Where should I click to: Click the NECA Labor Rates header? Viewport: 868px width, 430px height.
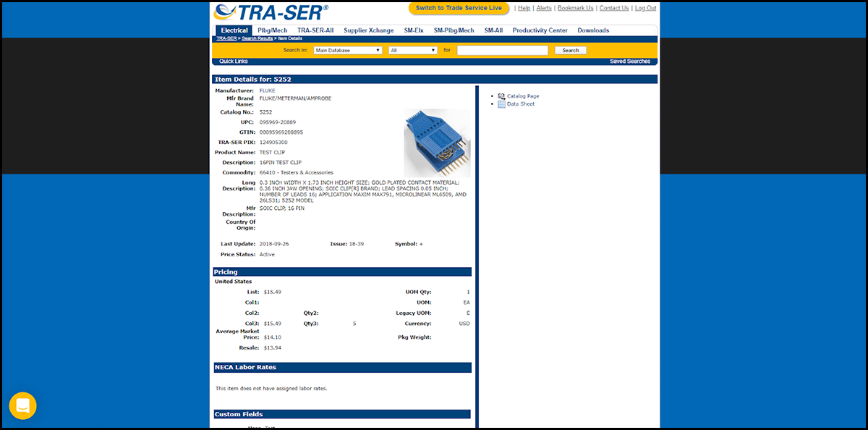tap(342, 368)
